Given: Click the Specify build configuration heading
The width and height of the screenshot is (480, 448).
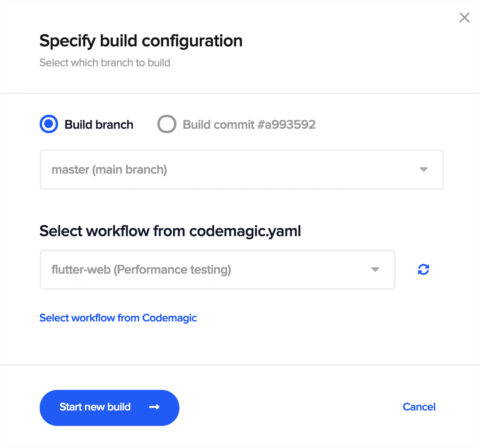Looking at the screenshot, I should click(141, 41).
